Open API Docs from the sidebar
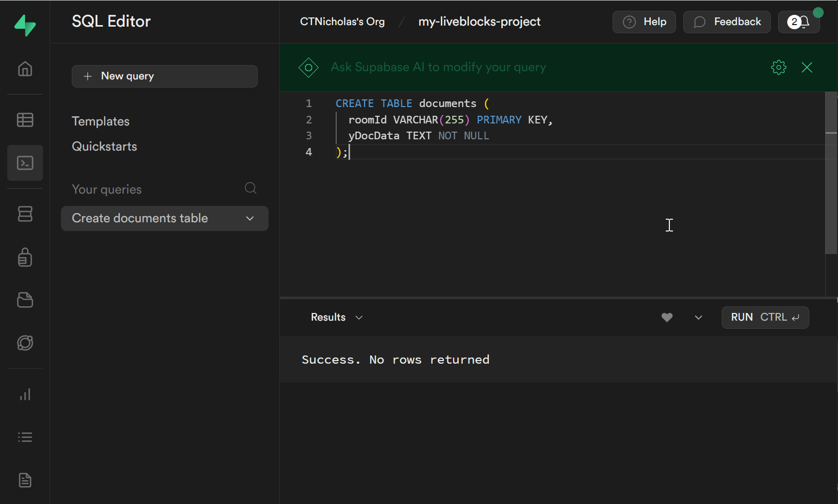Image resolution: width=838 pixels, height=504 pixels. coord(25,480)
